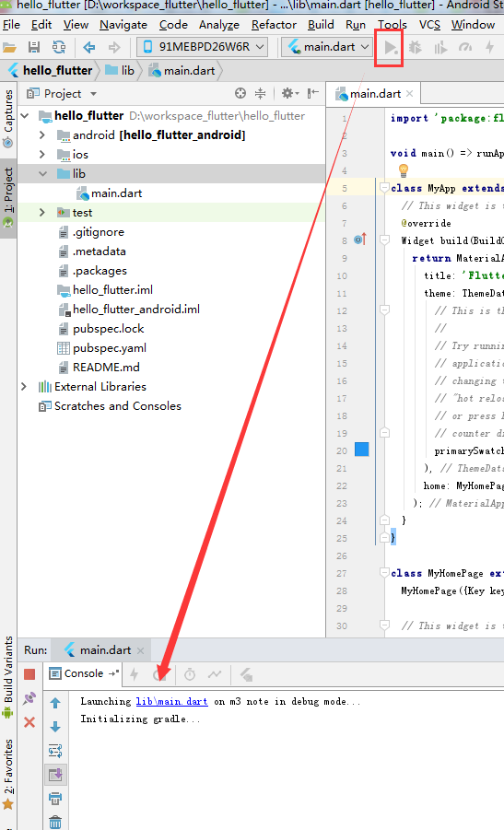Expand the ios folder

pyautogui.click(x=42, y=155)
